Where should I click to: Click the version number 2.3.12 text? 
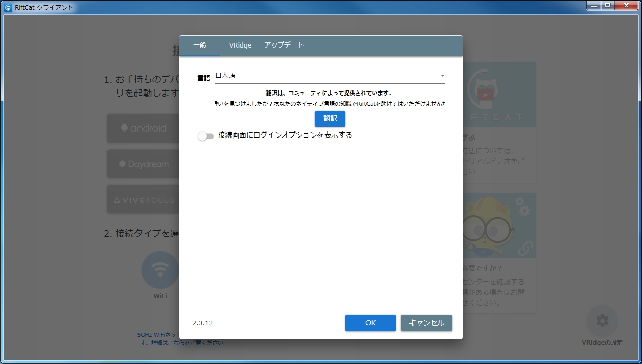(203, 323)
